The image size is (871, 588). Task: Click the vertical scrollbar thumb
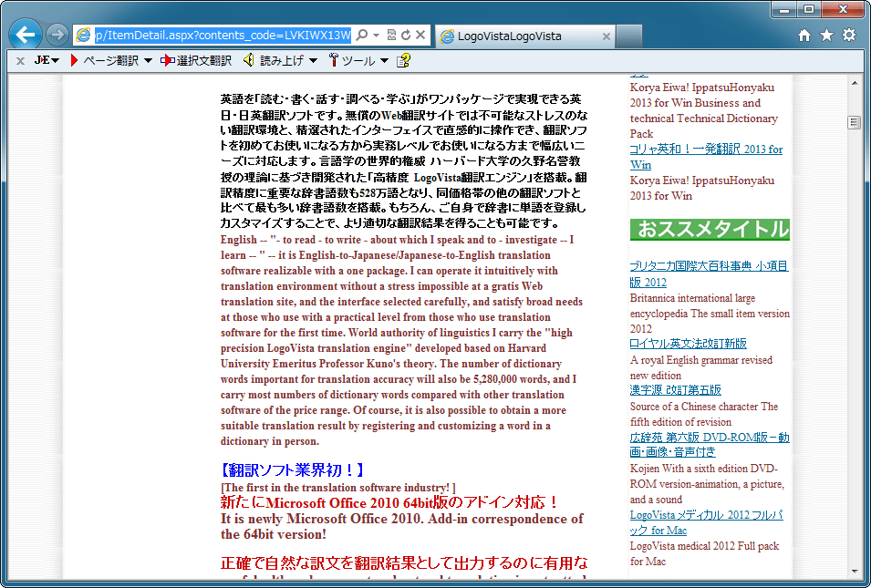[x=855, y=122]
